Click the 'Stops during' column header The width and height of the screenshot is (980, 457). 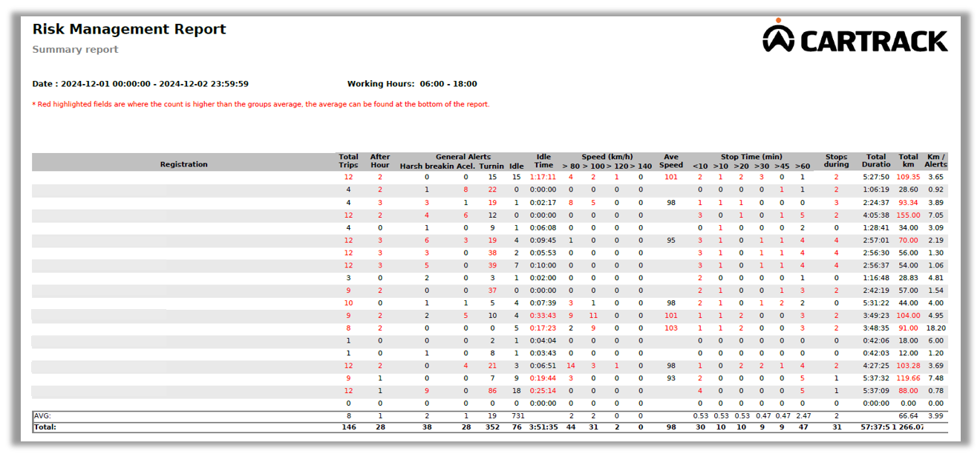tap(836, 161)
